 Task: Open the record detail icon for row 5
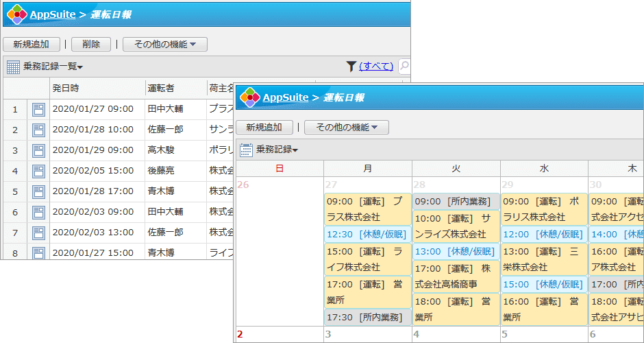38,191
